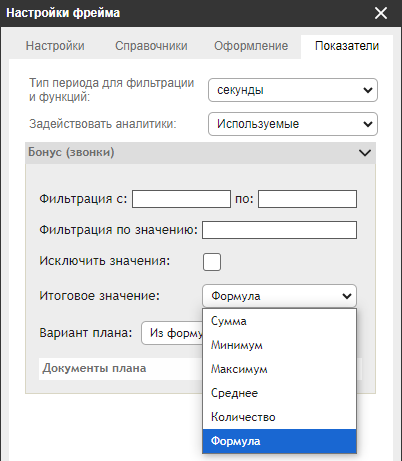Choose the highlighted Формула option

click(279, 441)
